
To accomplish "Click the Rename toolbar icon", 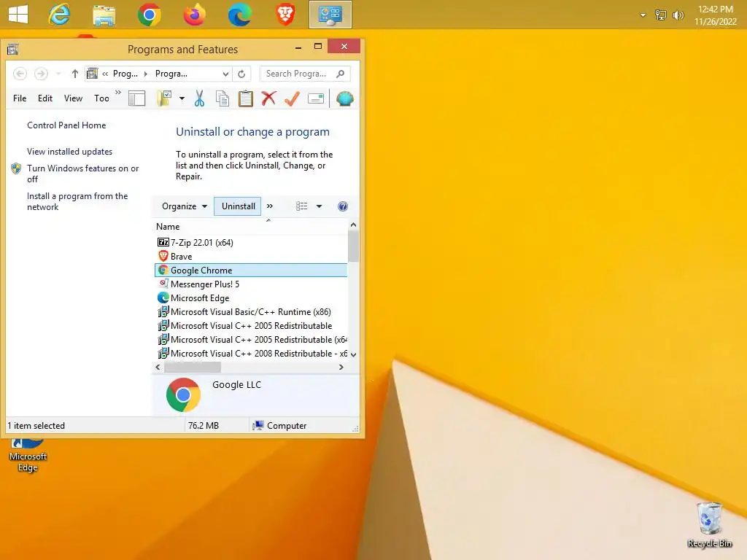I will (x=316, y=98).
